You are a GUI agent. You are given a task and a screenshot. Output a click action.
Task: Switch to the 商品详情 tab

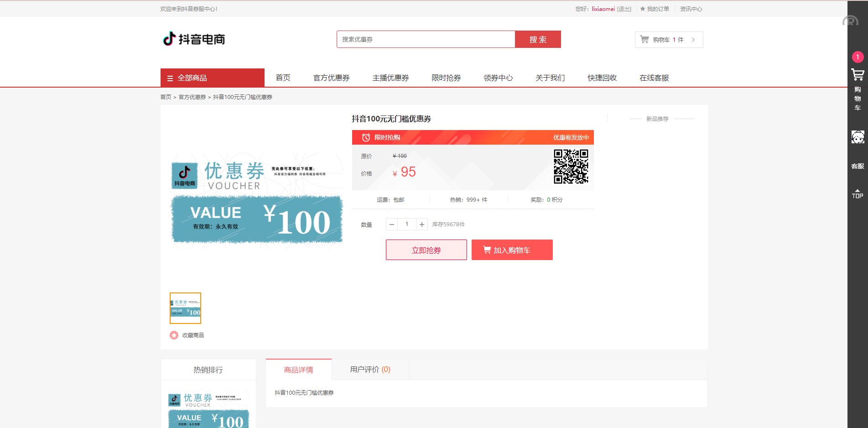click(298, 370)
